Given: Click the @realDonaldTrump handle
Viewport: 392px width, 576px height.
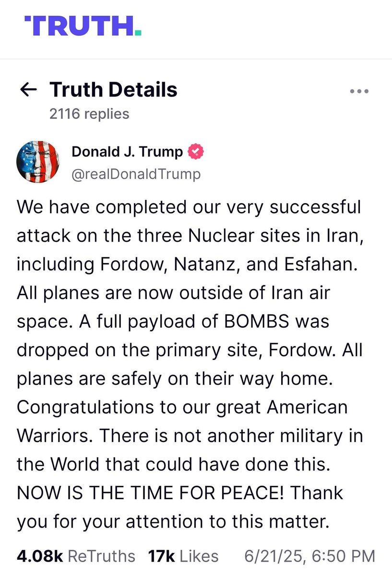Looking at the screenshot, I should tap(136, 174).
